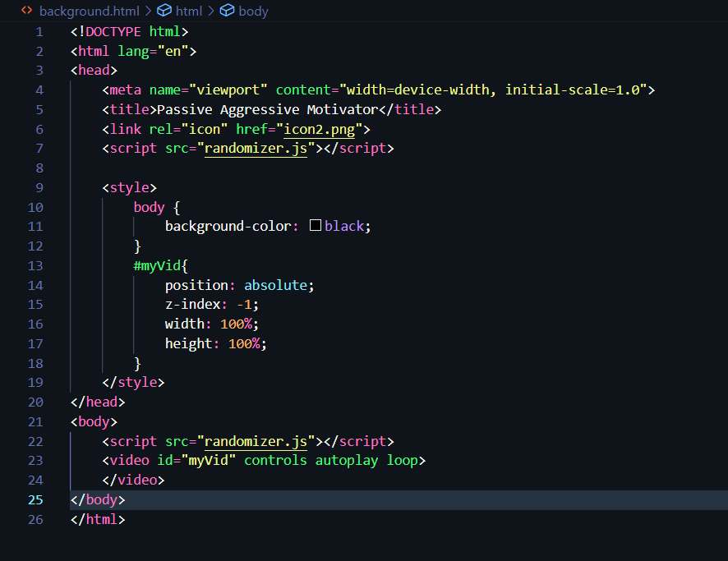This screenshot has height=561, width=728.
Task: Click the background.html breadcrumb file icon
Action: pyautogui.click(x=27, y=10)
